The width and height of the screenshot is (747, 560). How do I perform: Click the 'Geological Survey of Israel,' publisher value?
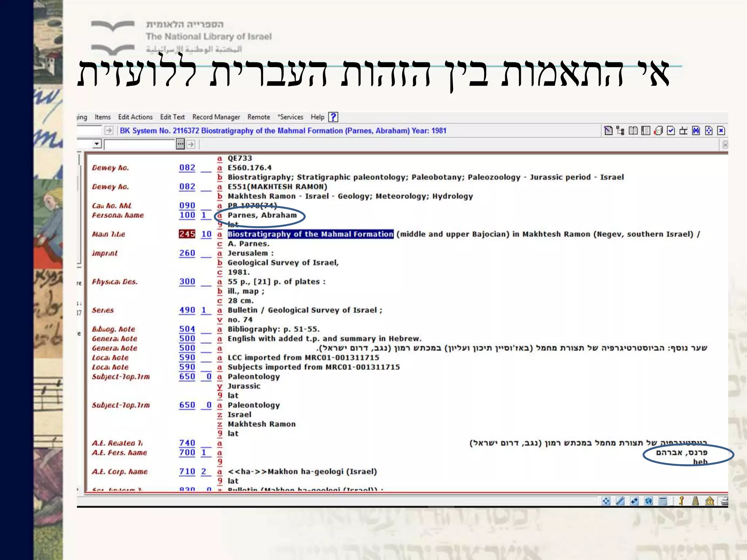[x=283, y=262]
